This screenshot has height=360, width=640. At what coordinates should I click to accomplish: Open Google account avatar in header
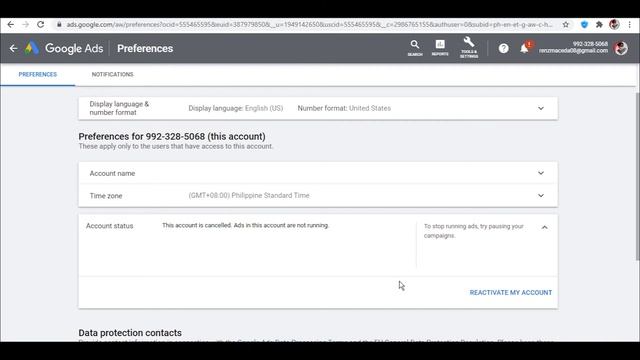[621, 48]
